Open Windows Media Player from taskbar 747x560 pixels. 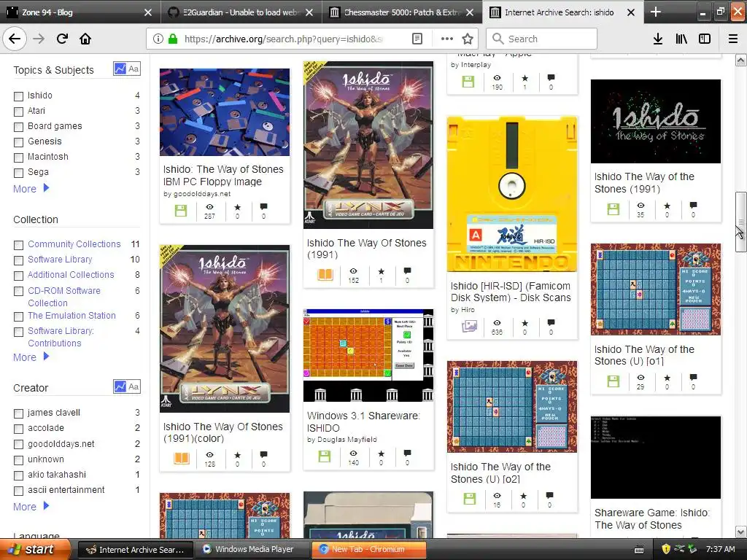pyautogui.click(x=252, y=549)
